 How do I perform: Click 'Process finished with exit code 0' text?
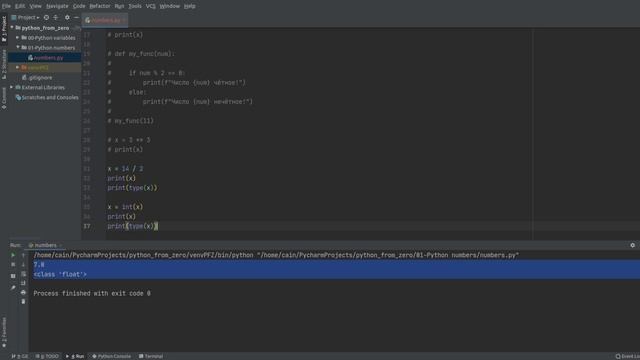(x=92, y=293)
